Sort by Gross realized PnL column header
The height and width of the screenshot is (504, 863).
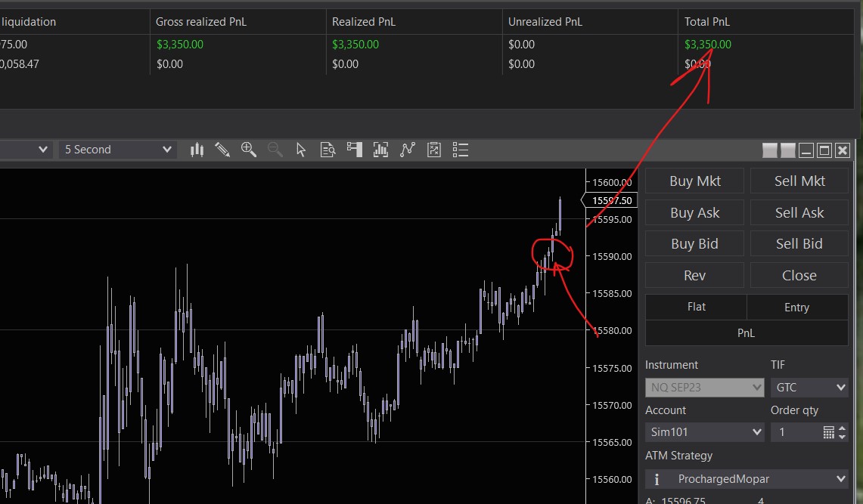[237, 21]
